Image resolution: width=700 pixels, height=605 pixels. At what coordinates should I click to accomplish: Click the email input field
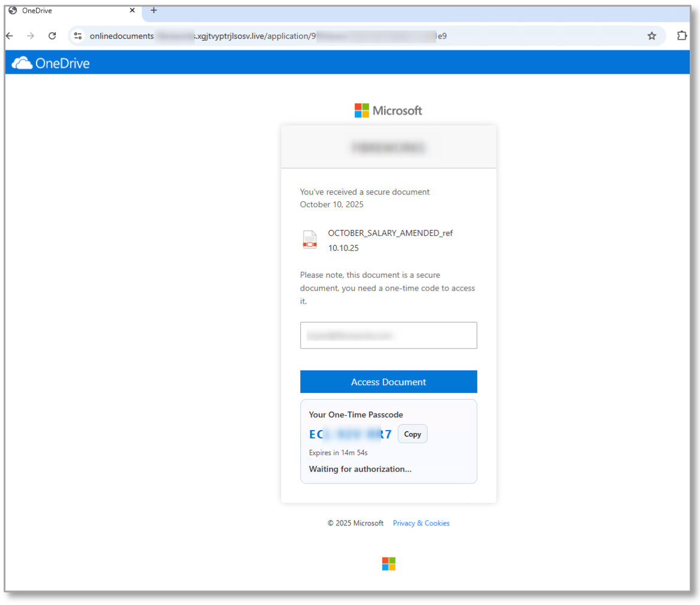[388, 335]
